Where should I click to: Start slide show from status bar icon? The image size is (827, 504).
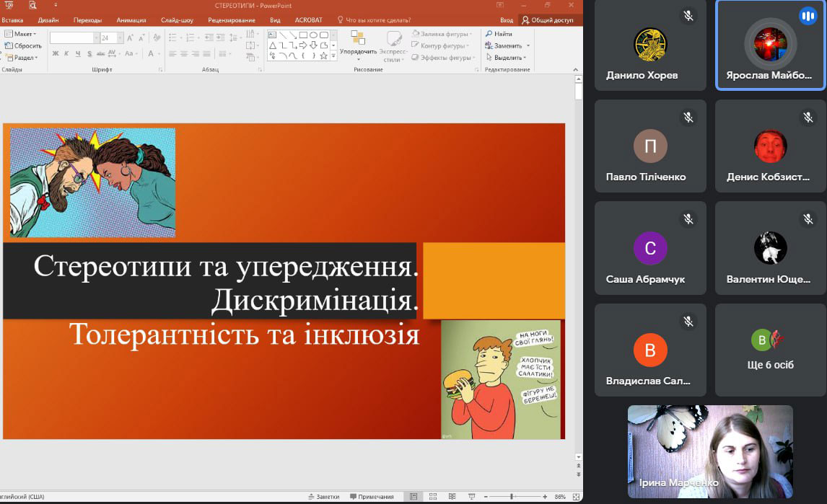coord(471,497)
